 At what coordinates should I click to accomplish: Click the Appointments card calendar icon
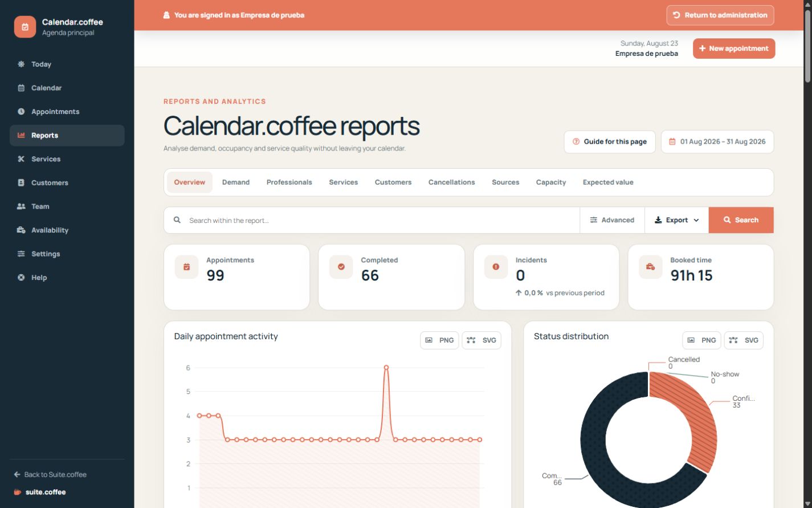tap(186, 267)
